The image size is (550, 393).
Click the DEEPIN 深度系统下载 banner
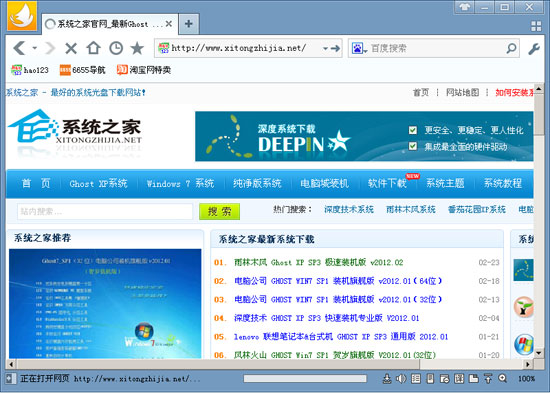pos(364,136)
